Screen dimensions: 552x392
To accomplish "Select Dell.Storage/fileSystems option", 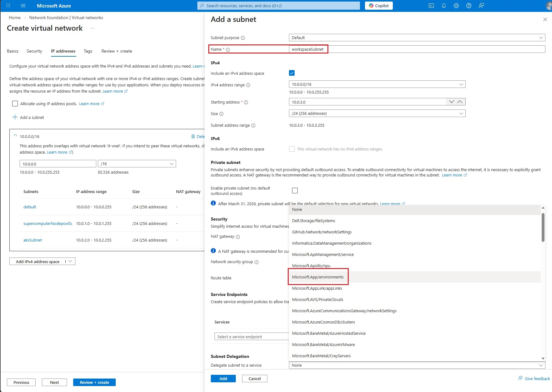I will 415,221.
